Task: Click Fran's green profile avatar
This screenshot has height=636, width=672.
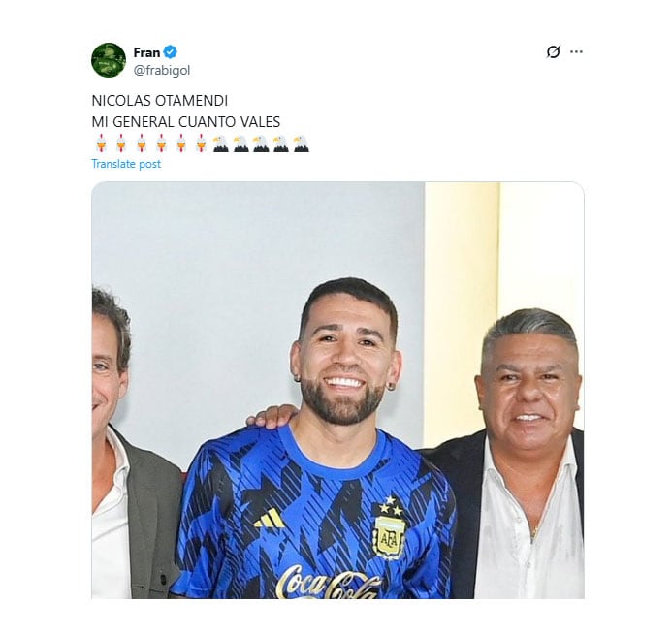Action: tap(109, 60)
